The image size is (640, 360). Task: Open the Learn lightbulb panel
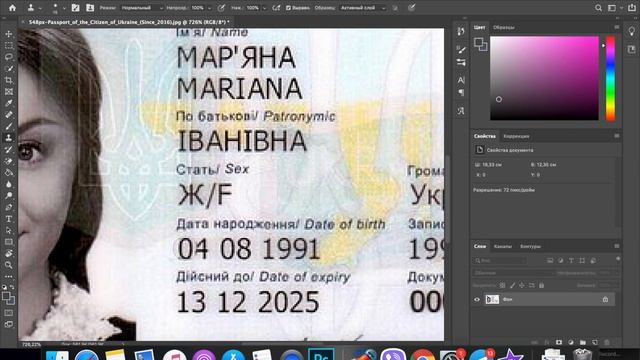click(632, 31)
